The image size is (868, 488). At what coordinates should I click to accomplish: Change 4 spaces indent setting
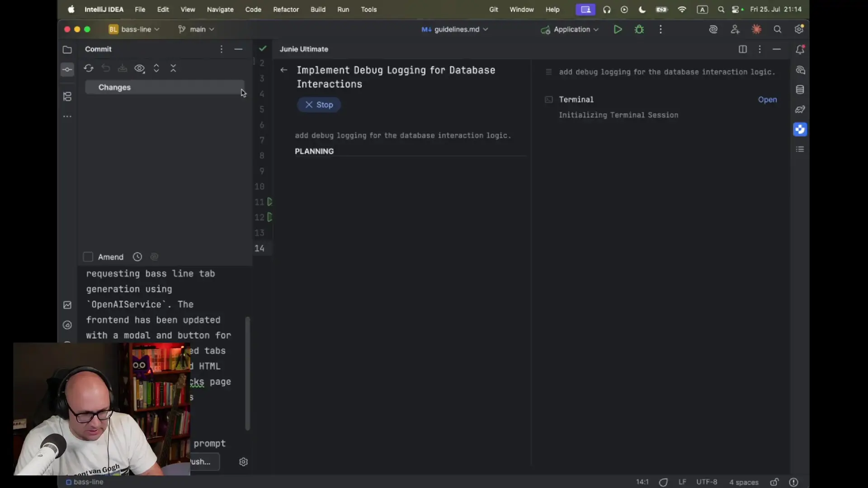click(x=744, y=482)
